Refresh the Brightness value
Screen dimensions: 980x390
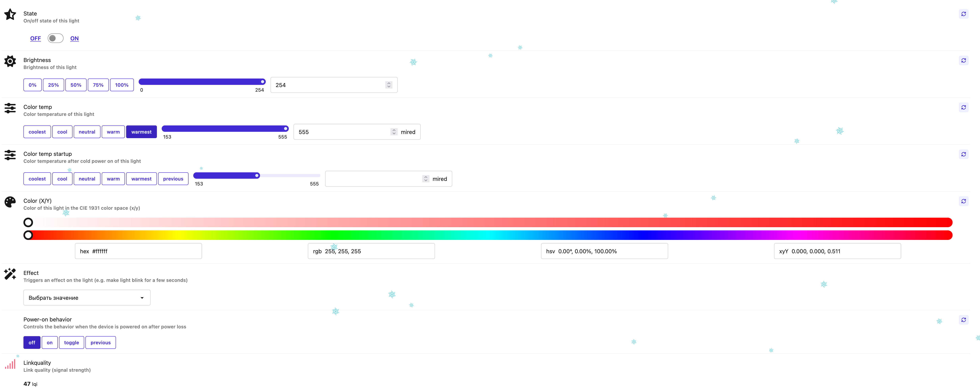(963, 61)
